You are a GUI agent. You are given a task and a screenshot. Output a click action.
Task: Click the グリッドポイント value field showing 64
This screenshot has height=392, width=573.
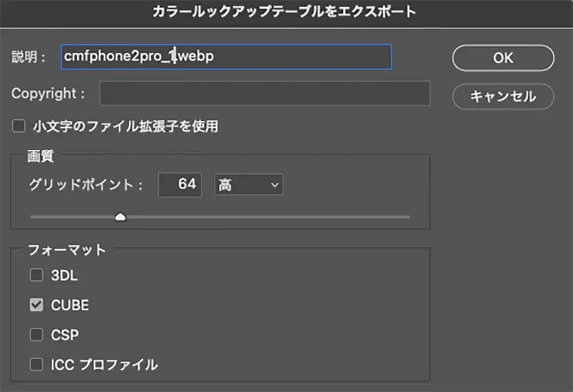click(180, 185)
